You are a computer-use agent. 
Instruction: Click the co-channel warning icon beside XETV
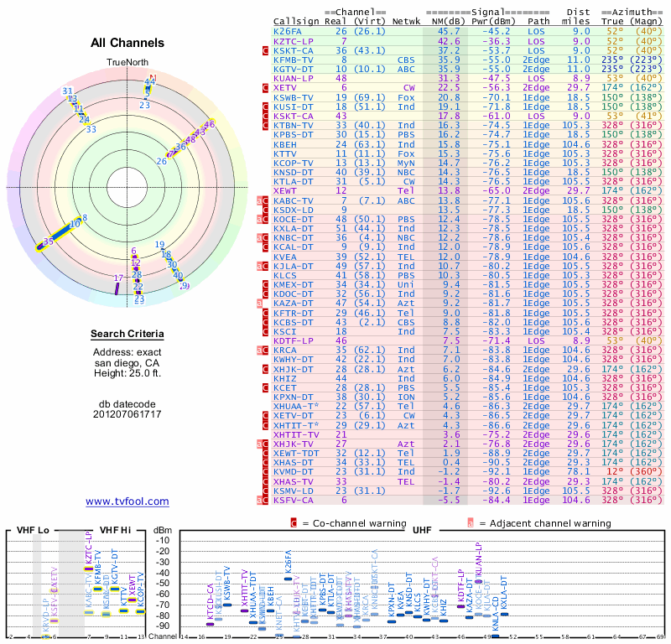pyautogui.click(x=265, y=88)
